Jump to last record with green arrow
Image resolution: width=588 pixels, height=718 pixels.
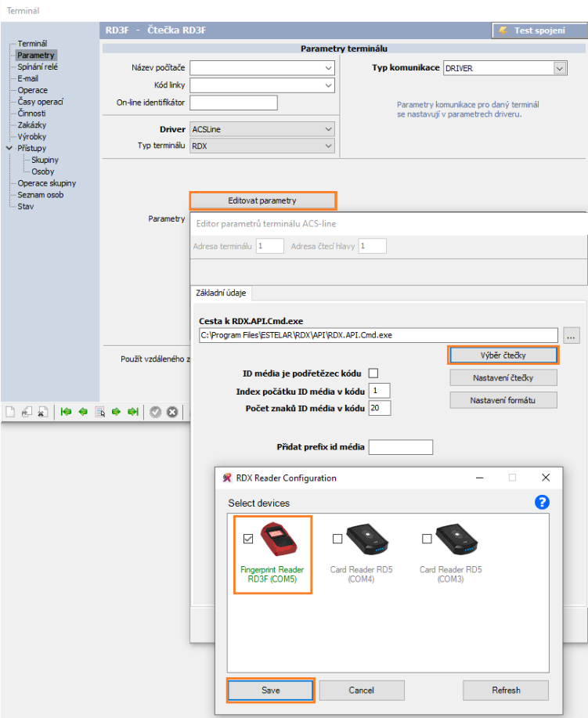point(132,412)
